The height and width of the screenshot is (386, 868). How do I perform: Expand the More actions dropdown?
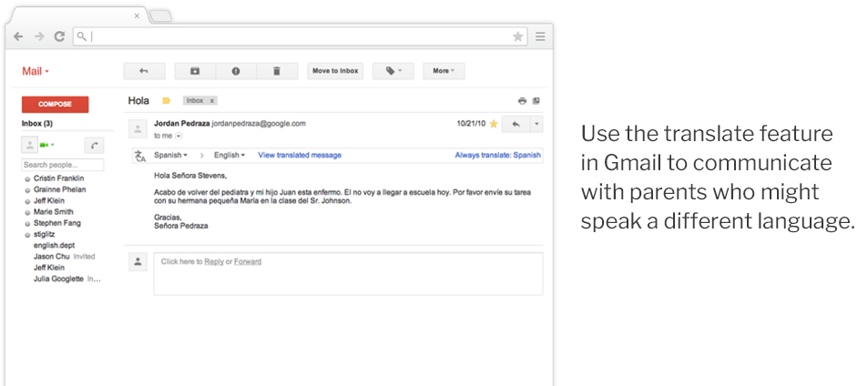[444, 70]
